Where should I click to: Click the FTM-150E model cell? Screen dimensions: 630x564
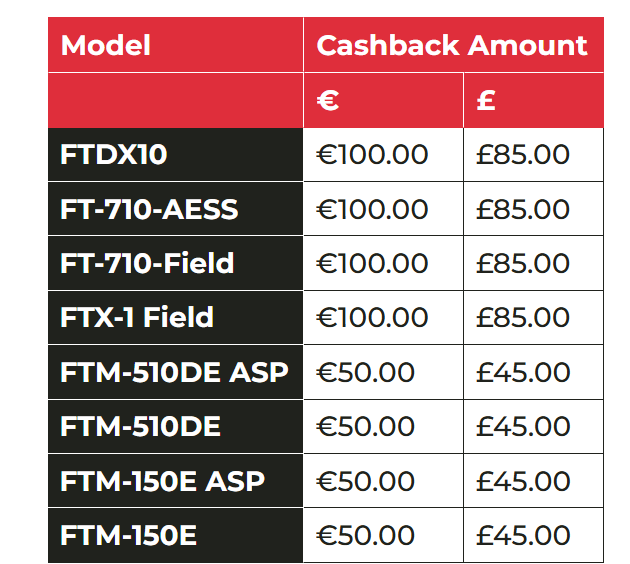pos(128,536)
